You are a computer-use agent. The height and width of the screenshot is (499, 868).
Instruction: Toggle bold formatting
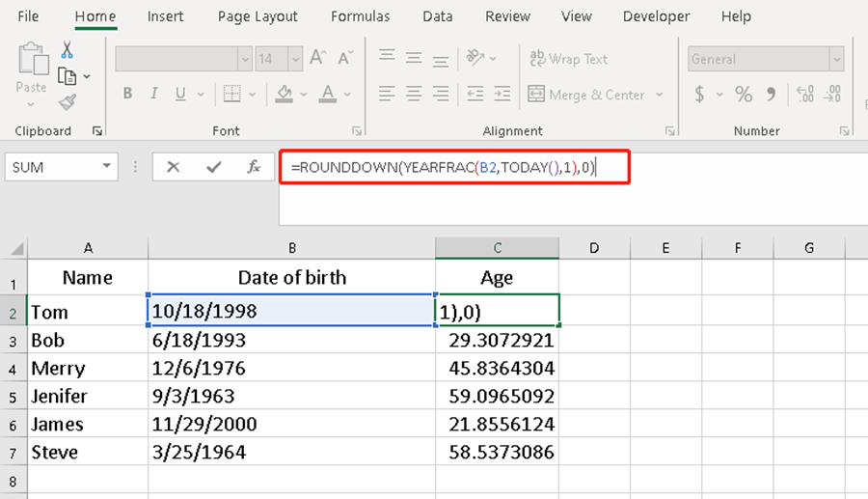[x=128, y=94]
